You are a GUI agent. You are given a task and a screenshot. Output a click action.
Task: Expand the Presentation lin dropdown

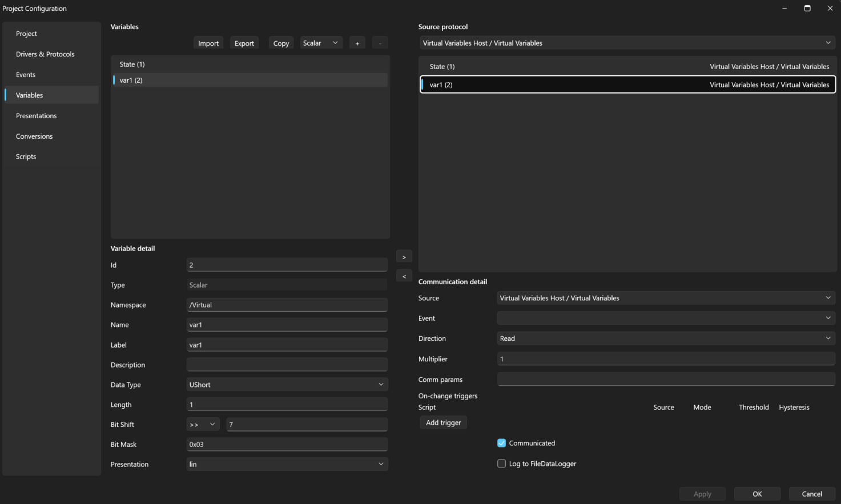[287, 464]
